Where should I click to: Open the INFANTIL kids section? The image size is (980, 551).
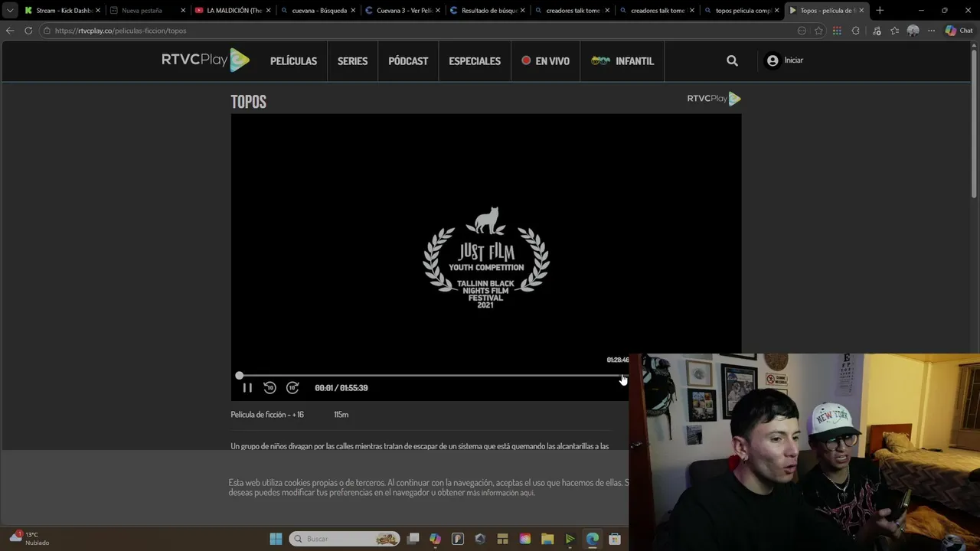pyautogui.click(x=622, y=61)
